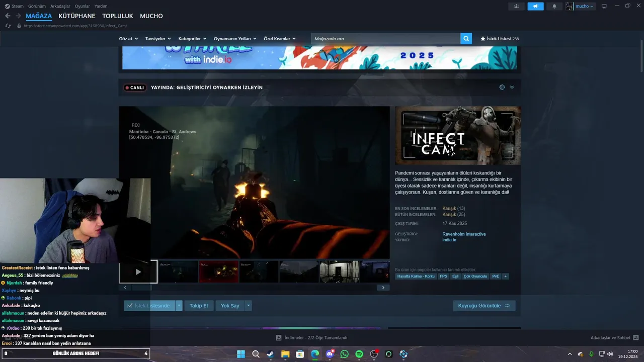Open the İstek Listesi 238 link
Image resolution: width=644 pixels, height=362 pixels.
coord(500,39)
